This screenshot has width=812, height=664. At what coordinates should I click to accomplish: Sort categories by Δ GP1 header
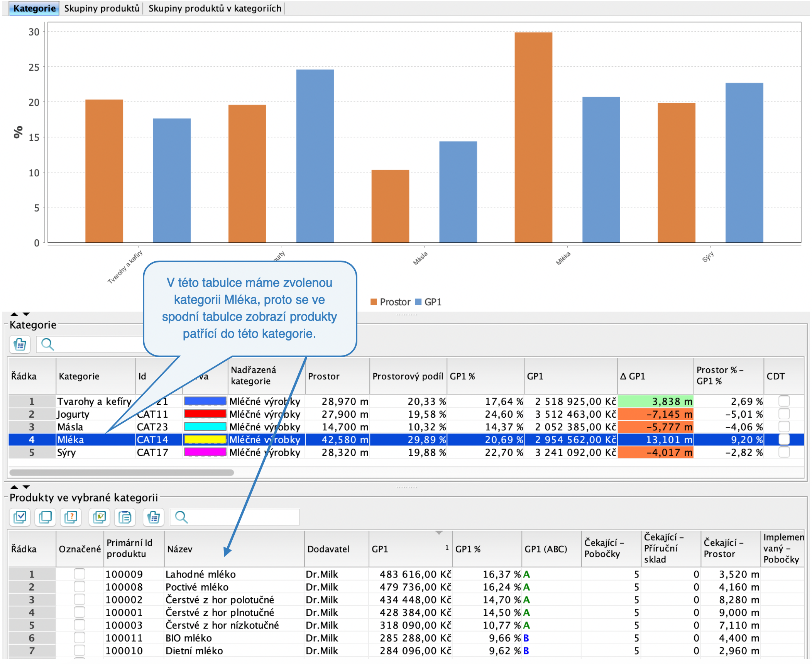point(655,376)
